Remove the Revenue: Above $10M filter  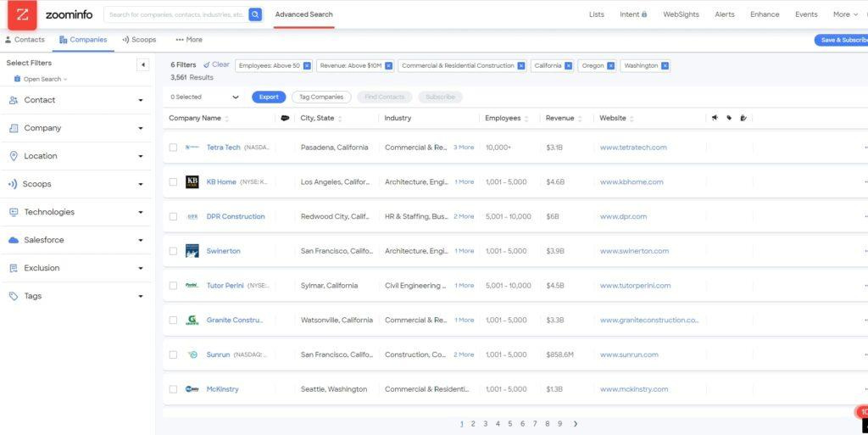click(x=388, y=66)
